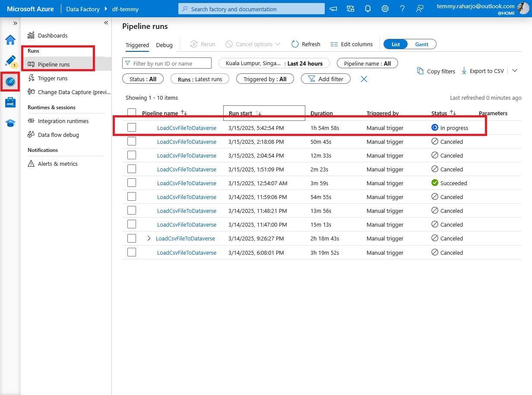Image resolution: width=532 pixels, height=395 pixels.
Task: Check the row started 1:51:09 PM
Action: tap(132, 169)
